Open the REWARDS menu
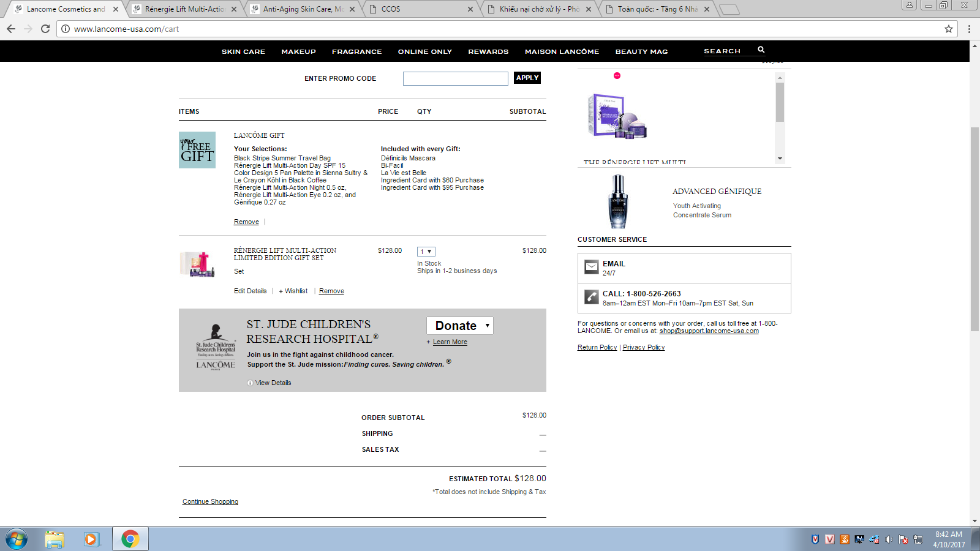The height and width of the screenshot is (551, 980). point(488,51)
